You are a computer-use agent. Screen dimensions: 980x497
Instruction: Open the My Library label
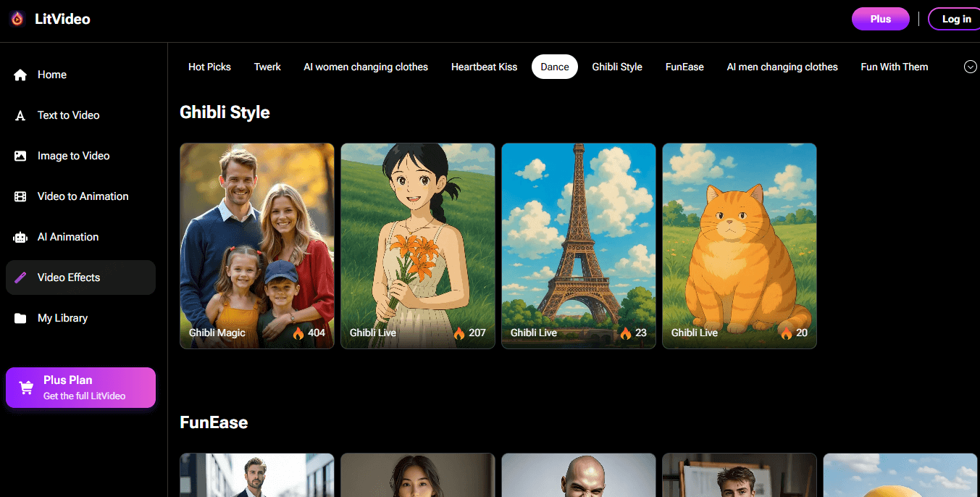(62, 318)
